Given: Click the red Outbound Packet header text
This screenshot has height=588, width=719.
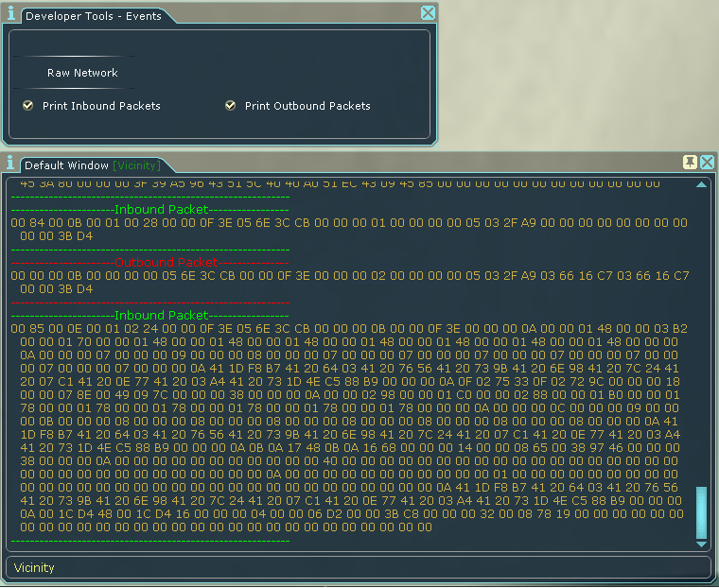Looking at the screenshot, I should tap(166, 263).
